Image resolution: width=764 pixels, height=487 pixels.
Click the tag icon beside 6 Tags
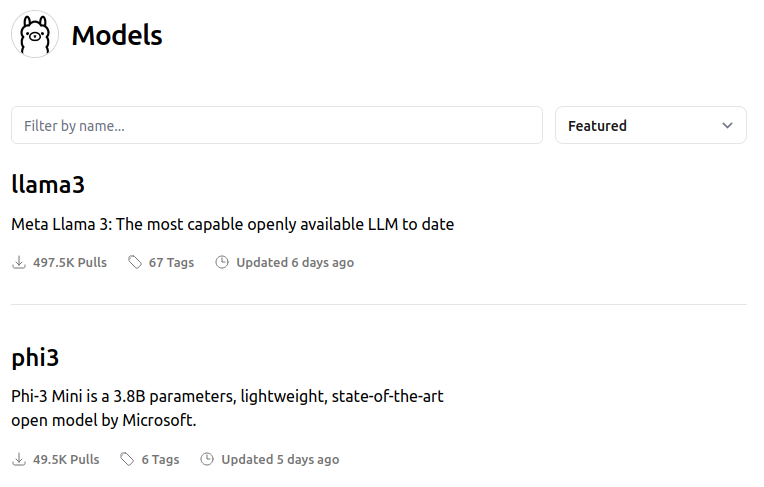(x=127, y=460)
